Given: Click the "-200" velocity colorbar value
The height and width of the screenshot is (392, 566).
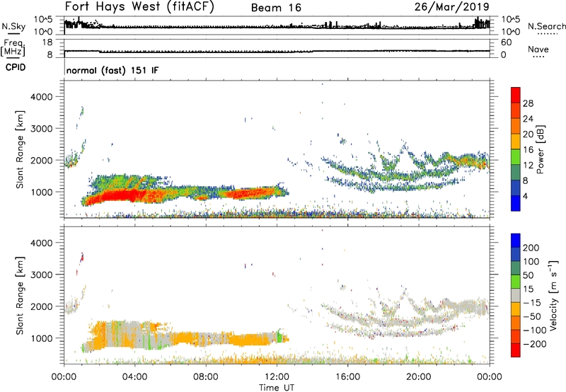Looking at the screenshot, I should (x=535, y=344).
